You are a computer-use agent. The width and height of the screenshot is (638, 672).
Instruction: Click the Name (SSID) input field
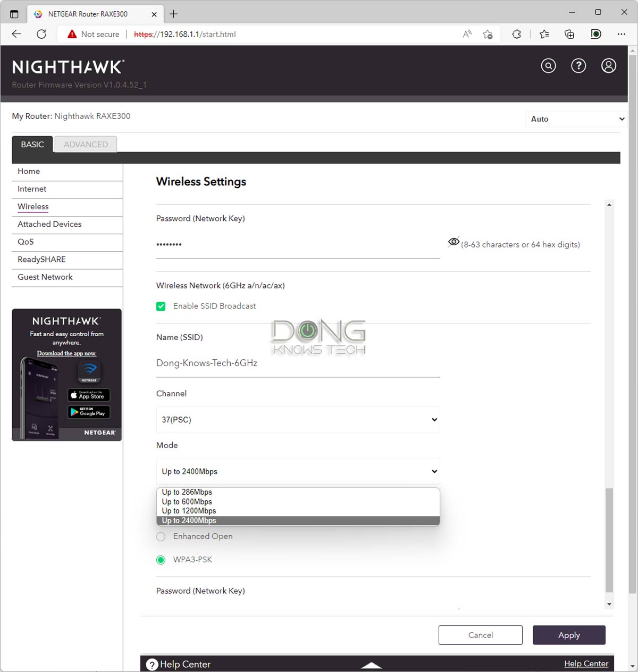[x=298, y=363]
